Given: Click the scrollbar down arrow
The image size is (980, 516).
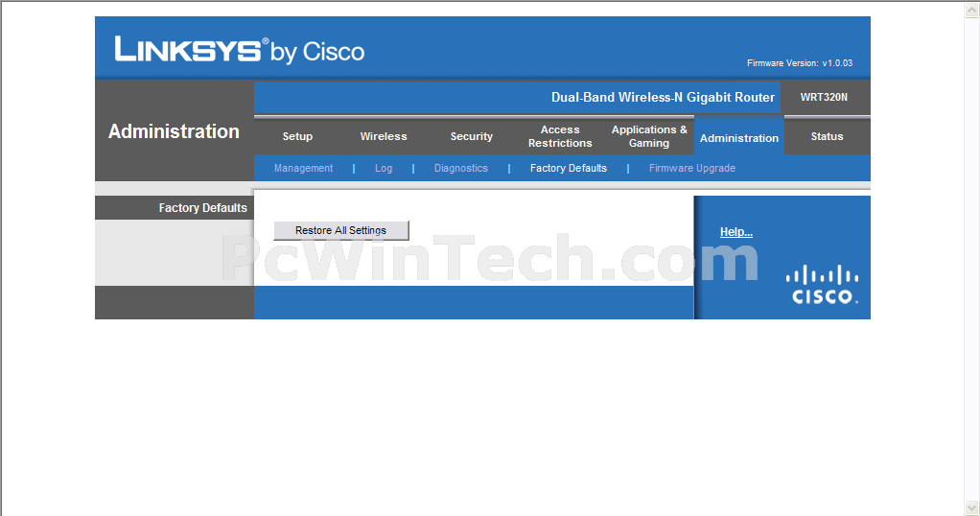Looking at the screenshot, I should [972, 507].
